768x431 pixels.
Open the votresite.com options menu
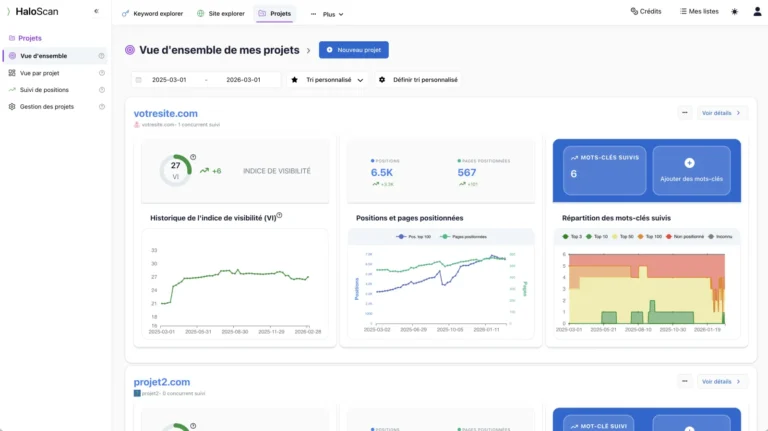[x=685, y=113]
